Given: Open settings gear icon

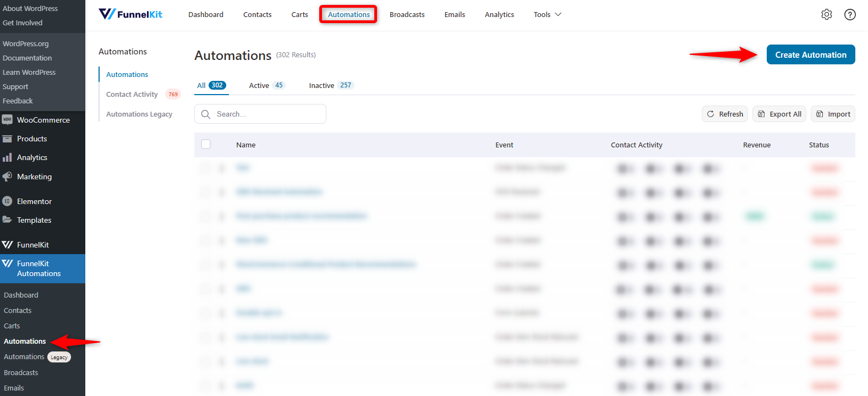Looking at the screenshot, I should [x=827, y=14].
